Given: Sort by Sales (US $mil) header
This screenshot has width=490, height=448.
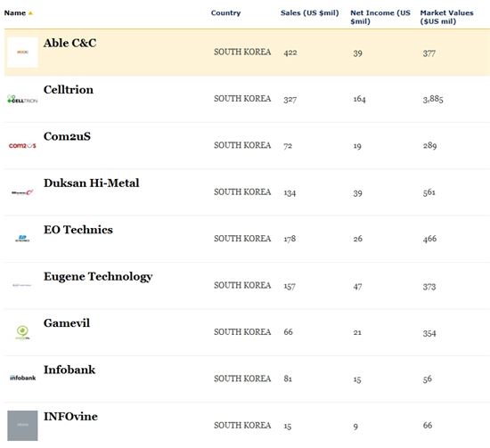Looking at the screenshot, I should coord(310,13).
